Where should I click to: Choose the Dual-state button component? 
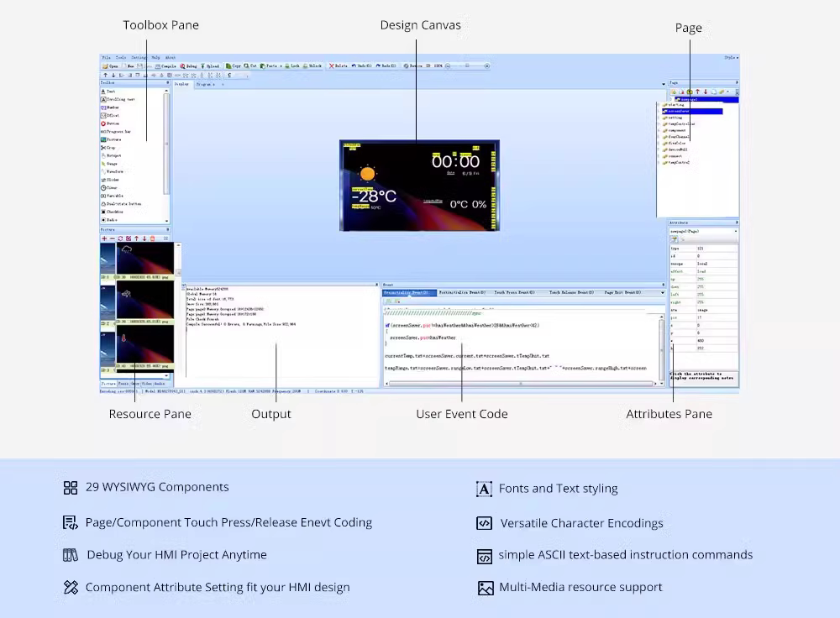121,203
